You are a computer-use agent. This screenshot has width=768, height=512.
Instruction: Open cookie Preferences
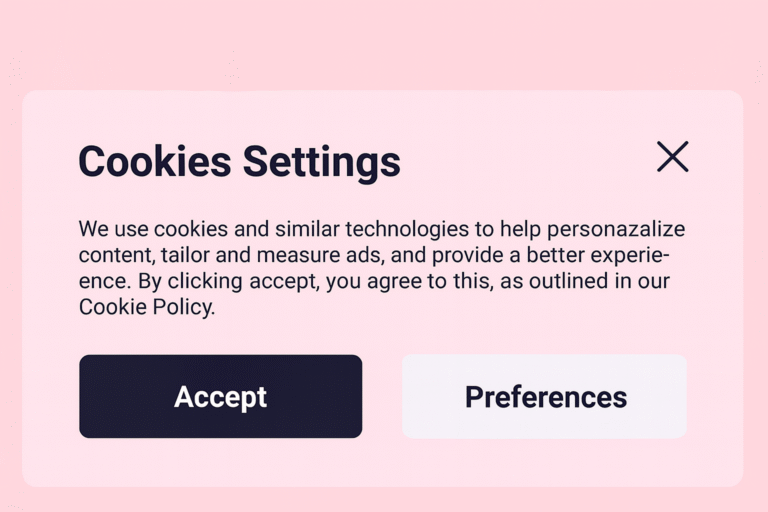pos(545,397)
